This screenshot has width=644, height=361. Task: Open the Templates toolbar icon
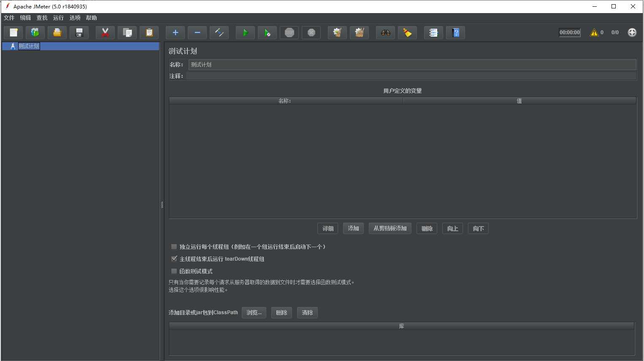[x=35, y=32]
